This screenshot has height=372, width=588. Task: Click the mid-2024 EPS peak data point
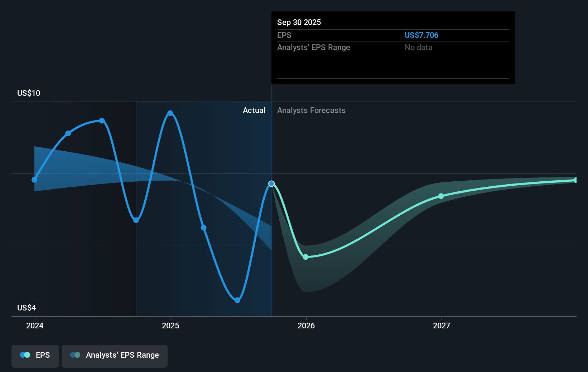102,121
